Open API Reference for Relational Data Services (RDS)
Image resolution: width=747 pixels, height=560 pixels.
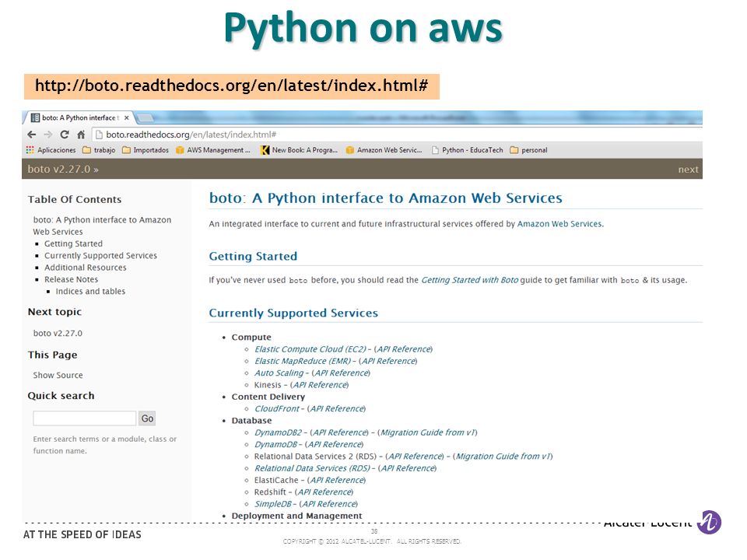click(409, 468)
